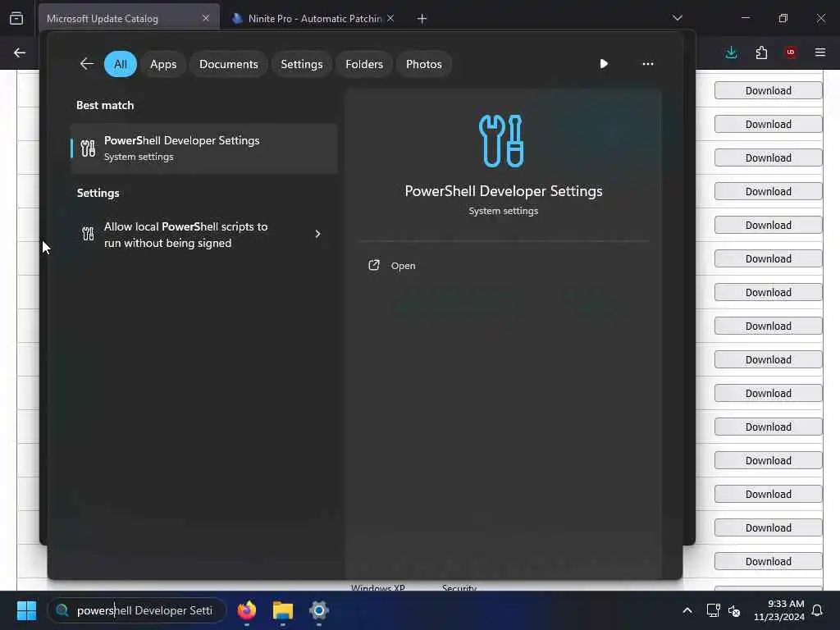
Task: Show more search filters arrow
Action: pyautogui.click(x=604, y=64)
